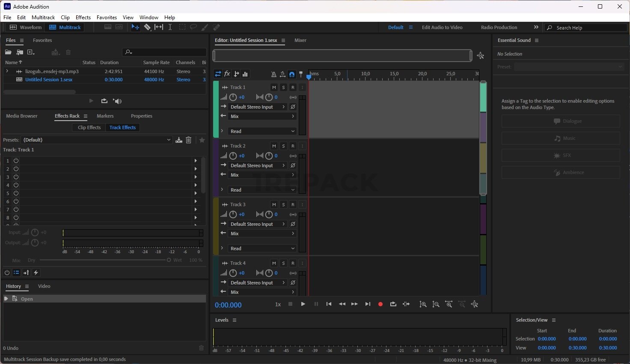Click the Play button in transport
Screen dimensions: 630x364
pyautogui.click(x=303, y=304)
